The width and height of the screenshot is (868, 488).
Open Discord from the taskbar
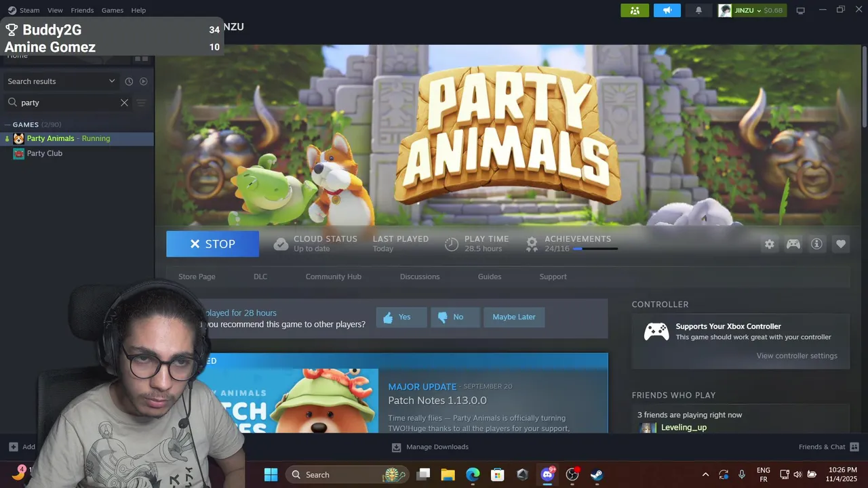coord(547,474)
